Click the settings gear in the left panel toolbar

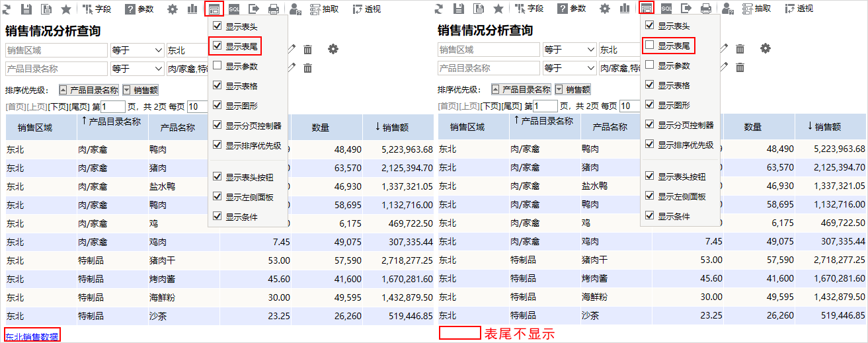pos(173,9)
